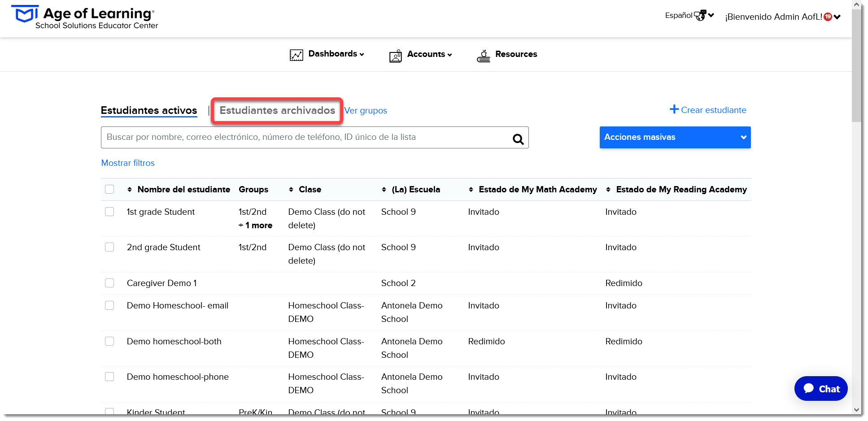Open the Chat button

point(821,389)
